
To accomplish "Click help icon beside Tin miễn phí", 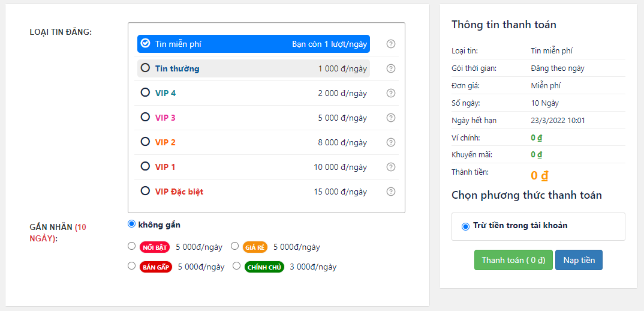I will pyautogui.click(x=391, y=44).
